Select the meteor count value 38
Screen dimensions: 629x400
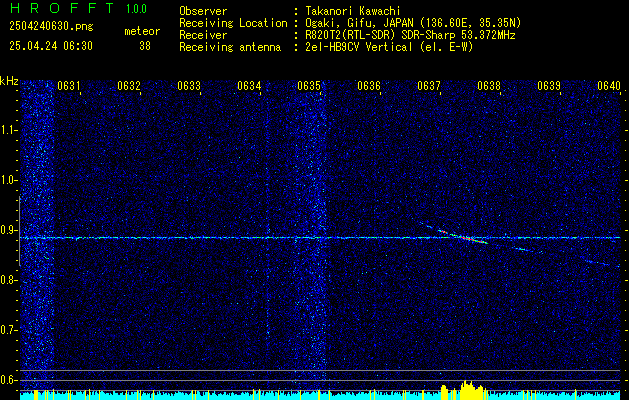tap(145, 46)
